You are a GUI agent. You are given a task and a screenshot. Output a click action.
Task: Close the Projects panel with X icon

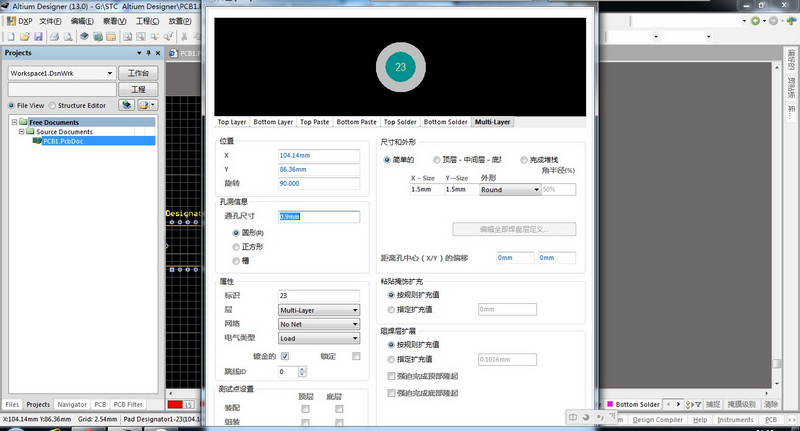[x=157, y=52]
